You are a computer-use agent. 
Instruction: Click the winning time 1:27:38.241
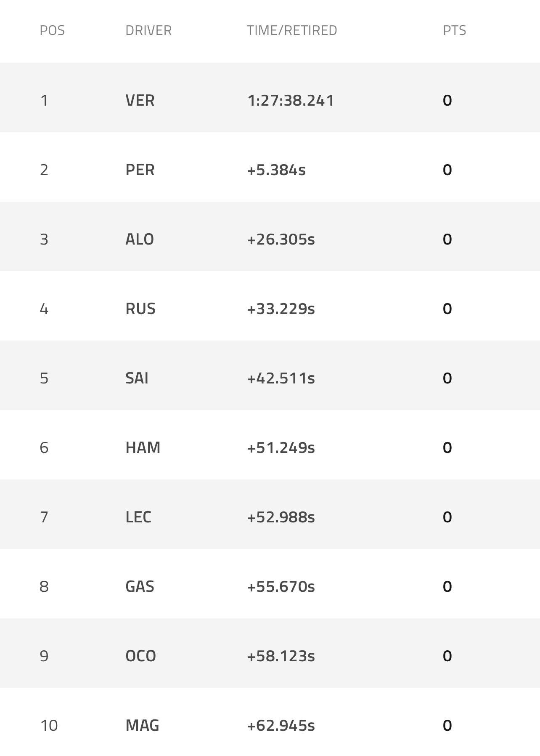click(291, 101)
